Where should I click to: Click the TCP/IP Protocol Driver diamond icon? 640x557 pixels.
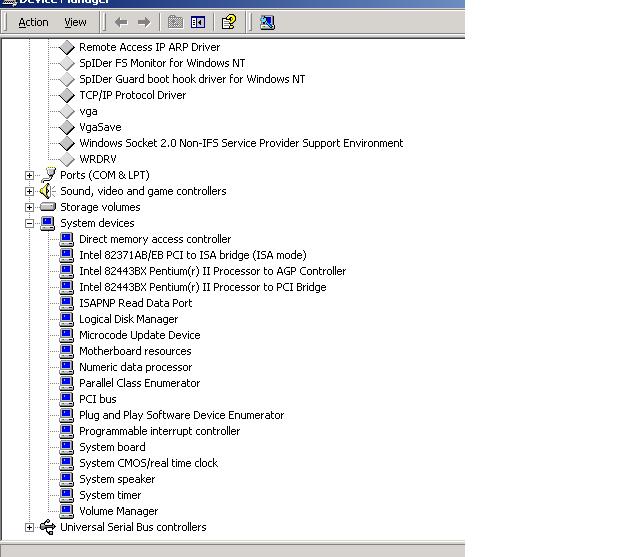click(67, 95)
